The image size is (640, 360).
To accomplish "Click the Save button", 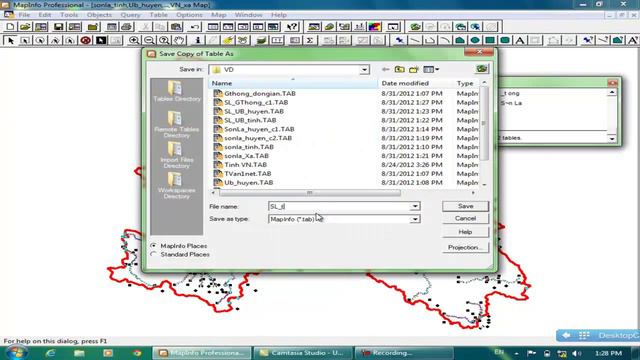I will tap(465, 206).
